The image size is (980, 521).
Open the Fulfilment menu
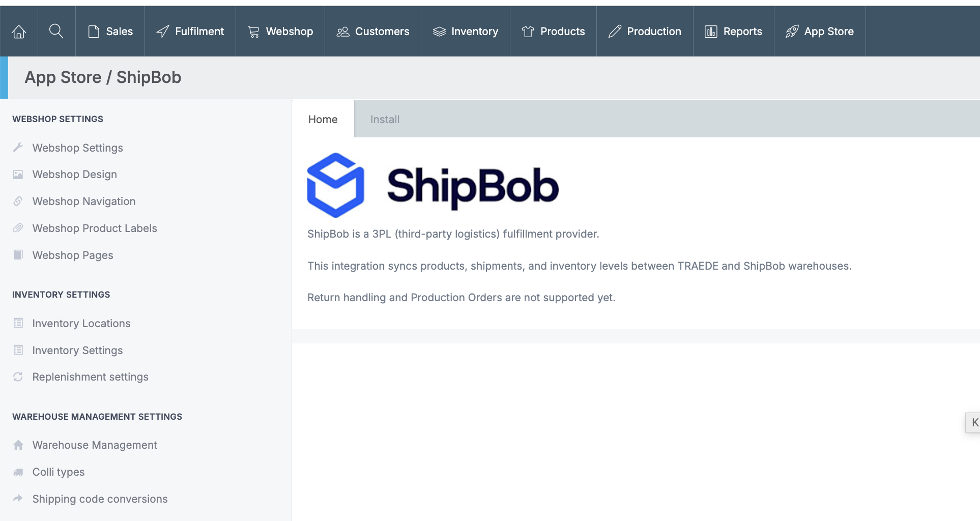190,32
